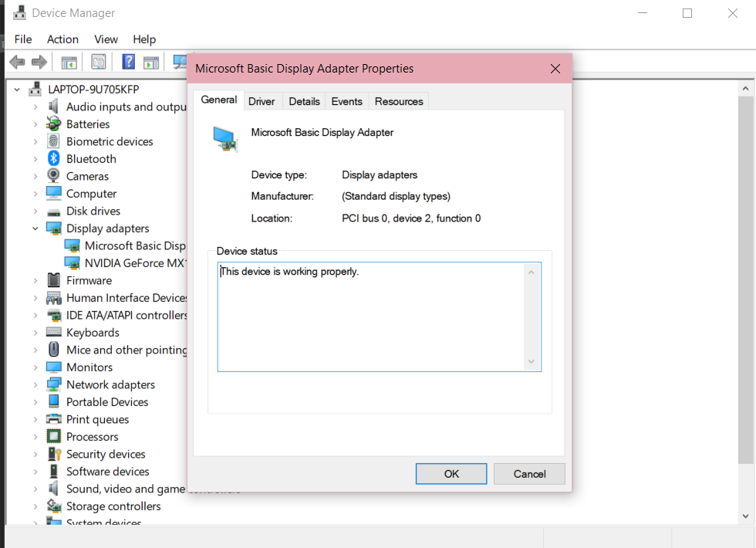Open the View menu
This screenshot has width=756, height=548.
click(106, 39)
